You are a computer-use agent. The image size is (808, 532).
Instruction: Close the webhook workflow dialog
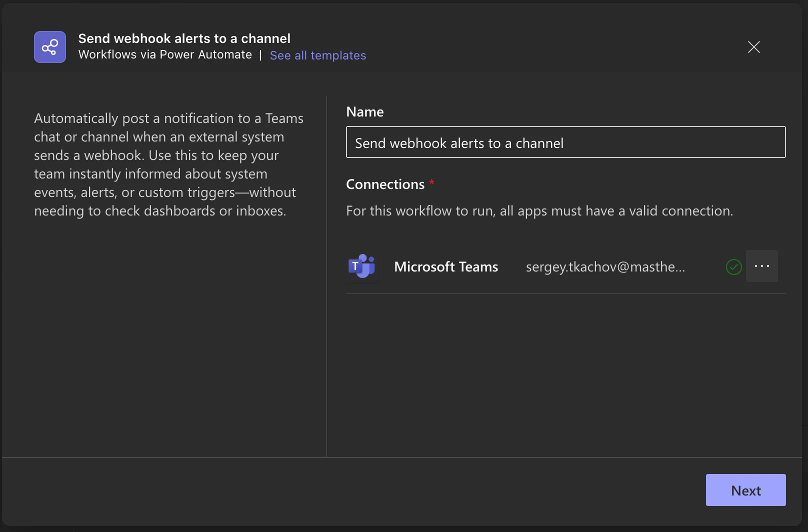click(753, 47)
